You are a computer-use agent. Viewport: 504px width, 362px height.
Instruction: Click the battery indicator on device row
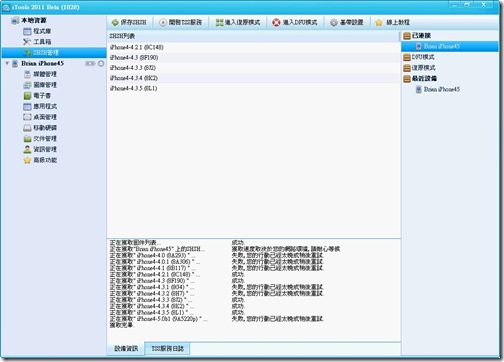[90, 63]
